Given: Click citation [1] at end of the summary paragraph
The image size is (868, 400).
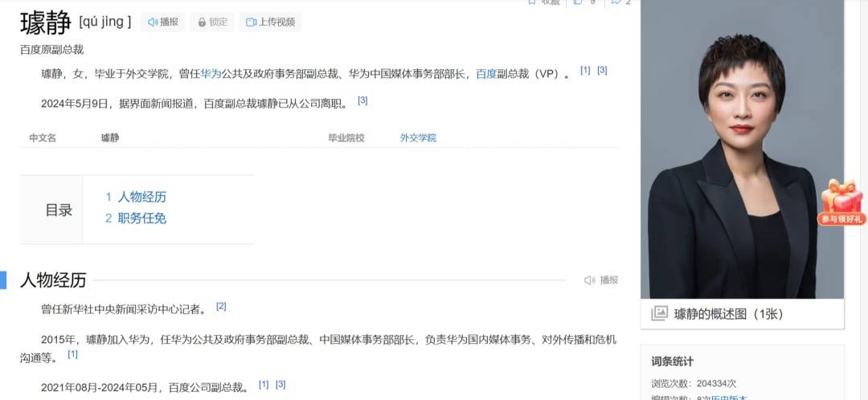Looking at the screenshot, I should (585, 70).
